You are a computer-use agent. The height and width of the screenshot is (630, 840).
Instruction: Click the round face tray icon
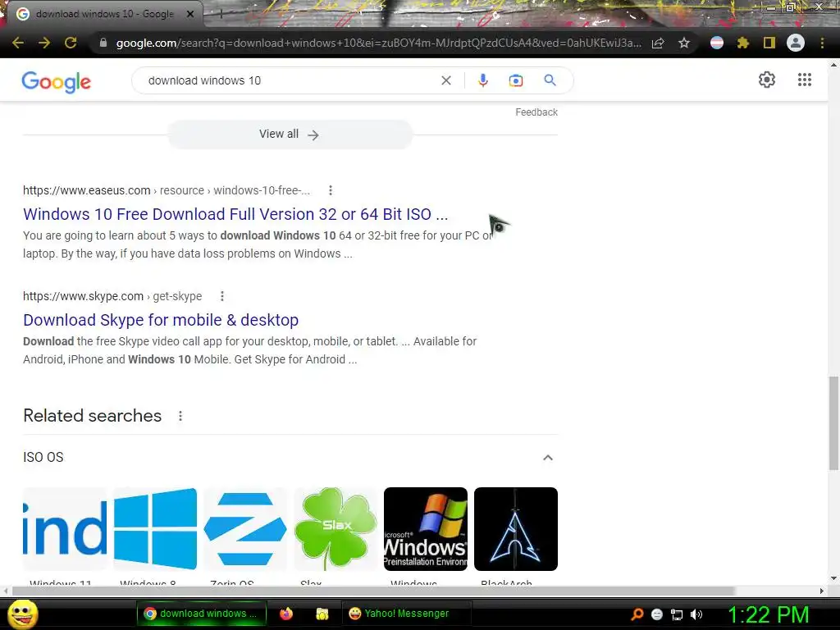[657, 614]
